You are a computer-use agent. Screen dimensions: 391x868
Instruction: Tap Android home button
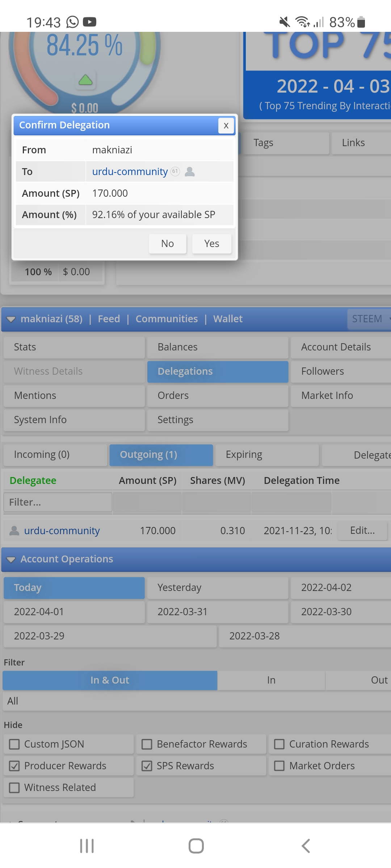click(x=196, y=846)
